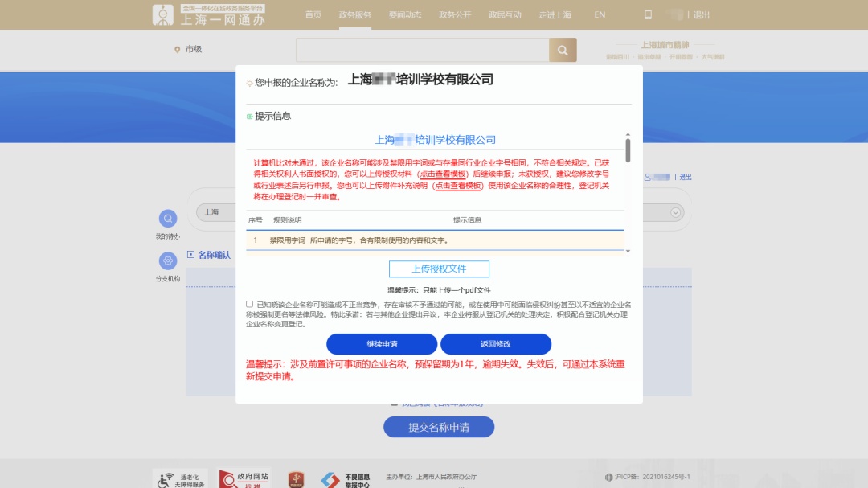Image resolution: width=868 pixels, height=488 pixels.
Task: Open the 市级 location selector
Action: click(192, 50)
